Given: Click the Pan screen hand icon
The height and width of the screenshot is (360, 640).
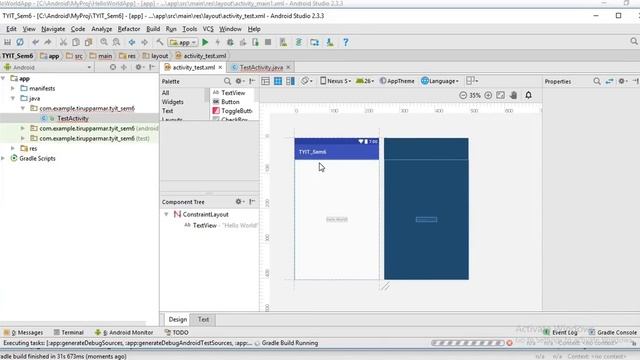Looking at the screenshot, I should [x=513, y=95].
